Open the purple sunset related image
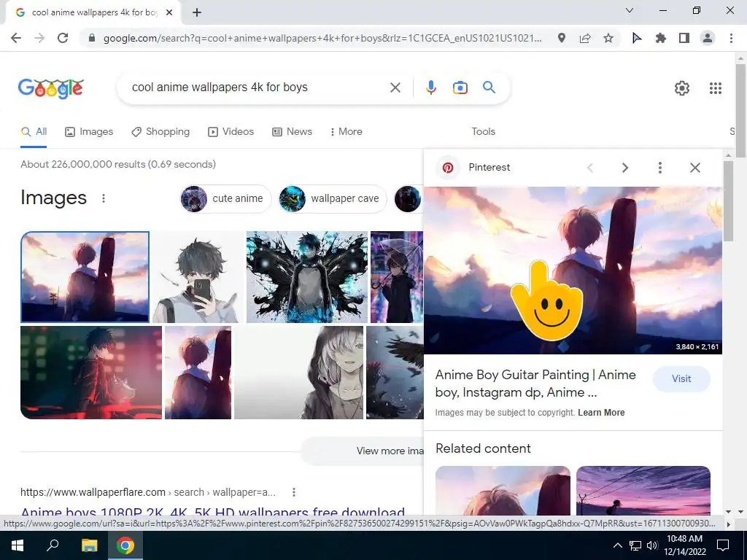This screenshot has width=747, height=560. click(643, 491)
